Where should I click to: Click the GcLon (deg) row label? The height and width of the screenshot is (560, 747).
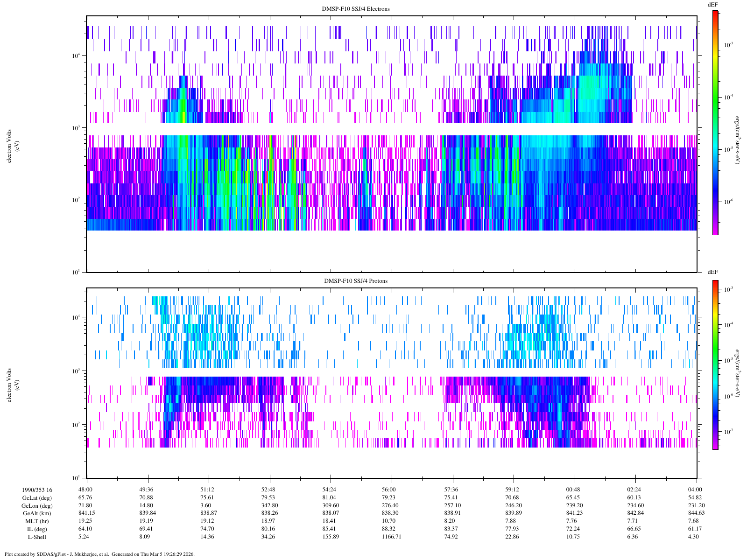pos(37,506)
